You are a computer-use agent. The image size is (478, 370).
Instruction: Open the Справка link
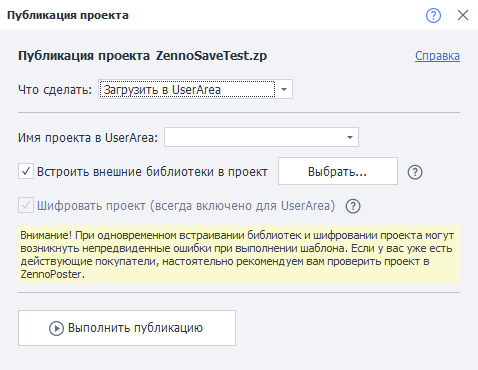coord(437,56)
